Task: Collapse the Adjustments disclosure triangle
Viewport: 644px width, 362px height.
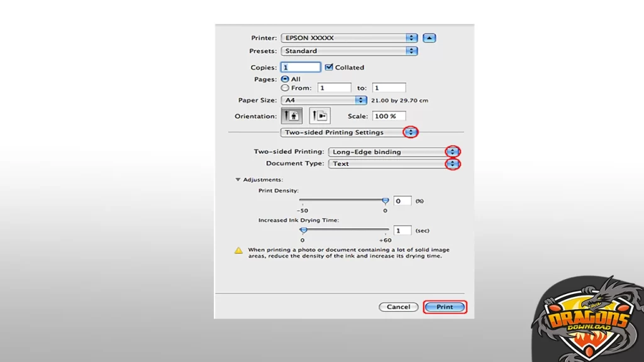Action: click(238, 180)
